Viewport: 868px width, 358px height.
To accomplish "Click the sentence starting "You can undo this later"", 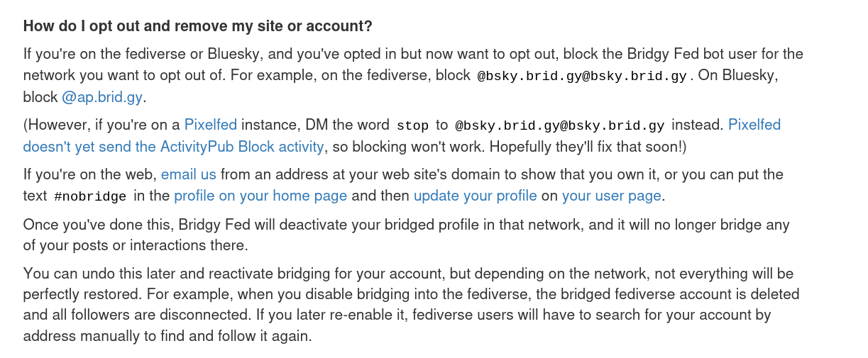I will pos(213,274).
